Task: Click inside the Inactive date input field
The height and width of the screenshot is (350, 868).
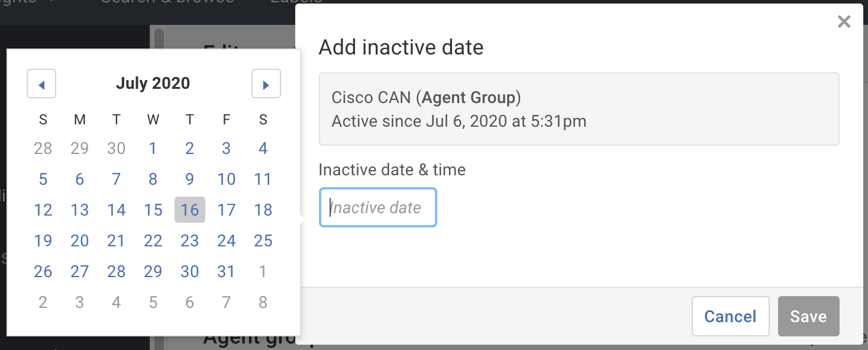Action: pyautogui.click(x=377, y=207)
